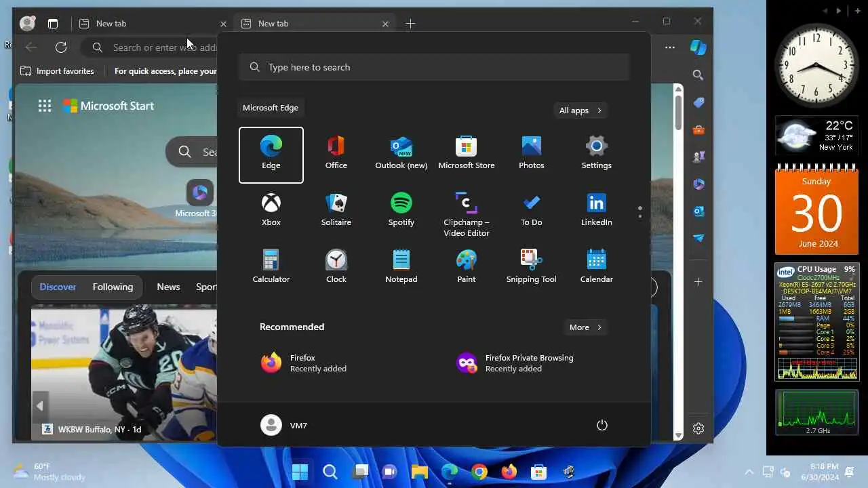Go to previous news slide arrow

coord(40,406)
